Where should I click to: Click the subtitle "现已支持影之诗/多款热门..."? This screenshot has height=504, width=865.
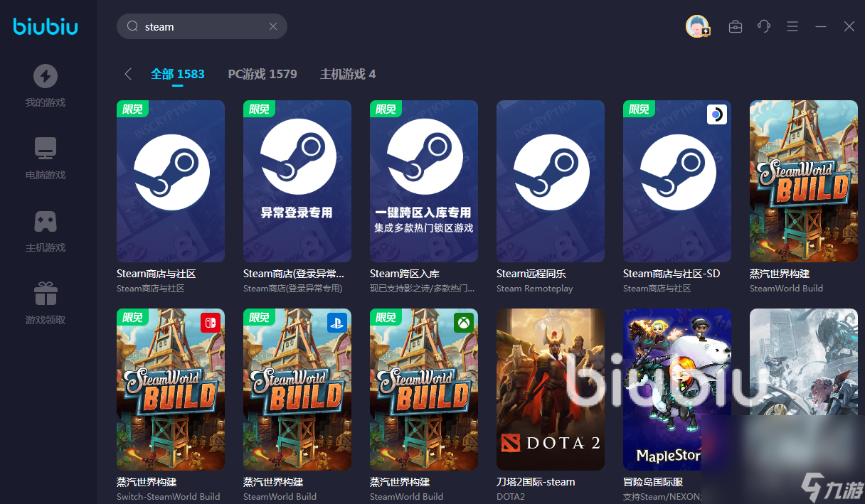pos(423,289)
